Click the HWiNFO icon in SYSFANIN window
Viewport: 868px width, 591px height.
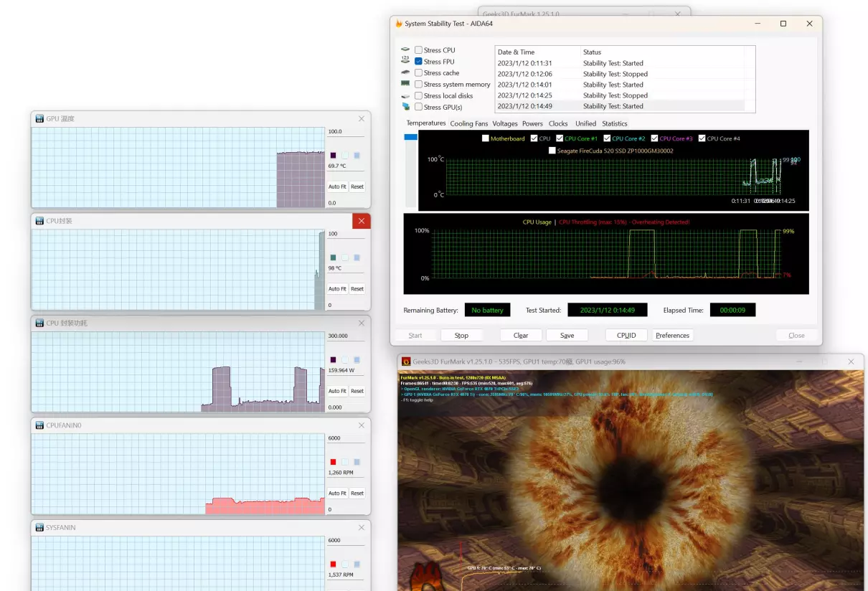[x=39, y=527]
